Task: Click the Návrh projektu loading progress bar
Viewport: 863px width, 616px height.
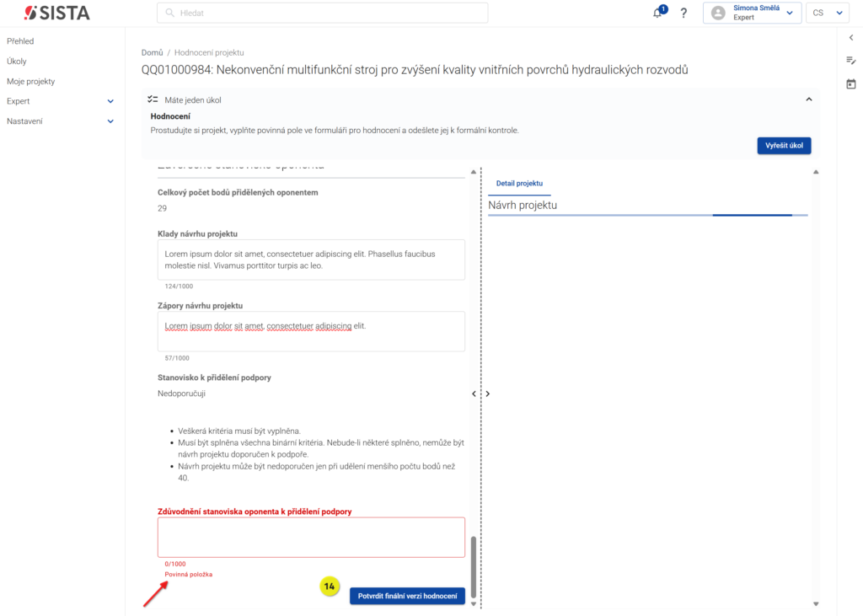Action: tap(648, 215)
